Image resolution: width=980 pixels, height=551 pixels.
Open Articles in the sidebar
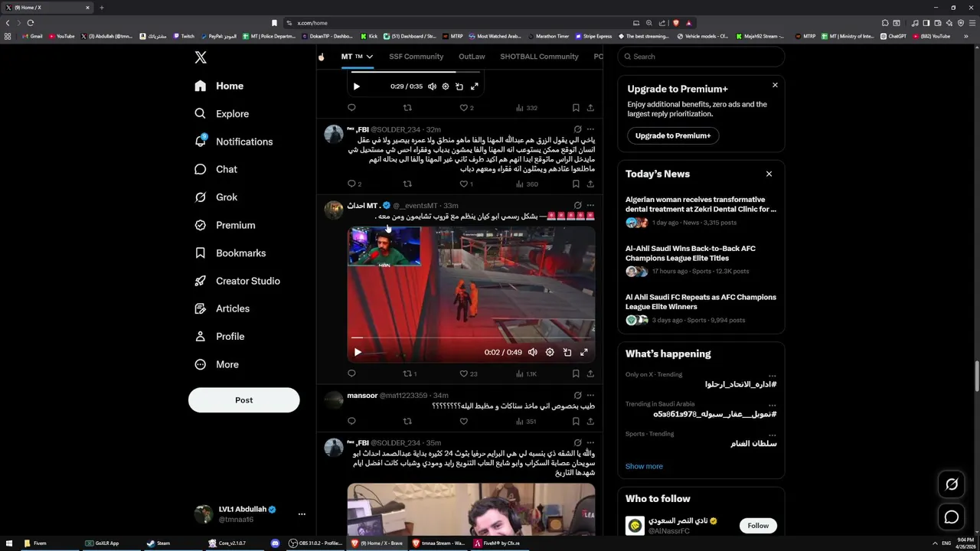click(x=222, y=308)
